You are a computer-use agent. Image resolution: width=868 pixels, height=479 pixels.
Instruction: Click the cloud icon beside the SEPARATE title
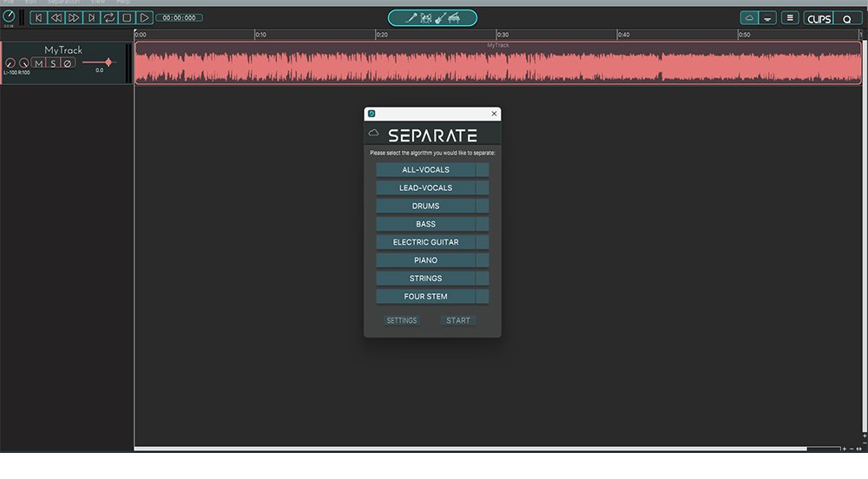tap(373, 133)
